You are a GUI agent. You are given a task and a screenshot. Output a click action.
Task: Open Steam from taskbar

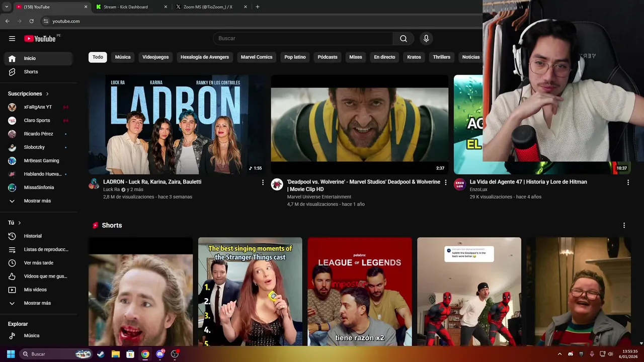click(101, 354)
